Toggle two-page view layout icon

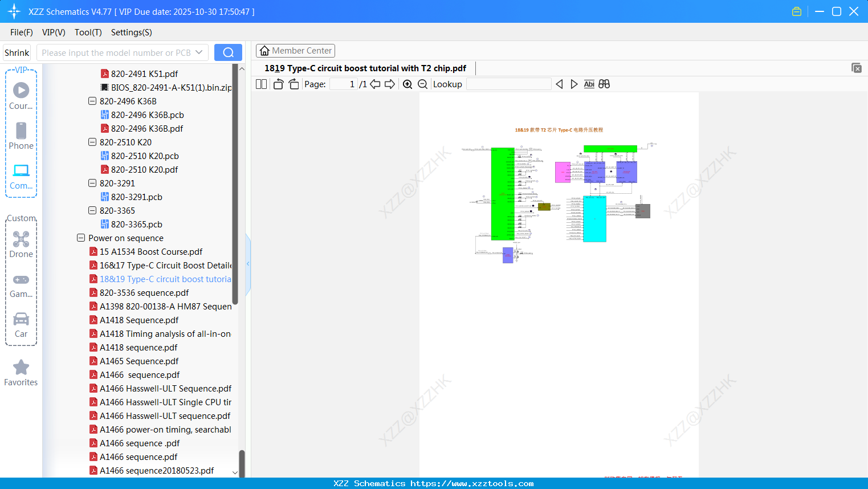coord(262,84)
